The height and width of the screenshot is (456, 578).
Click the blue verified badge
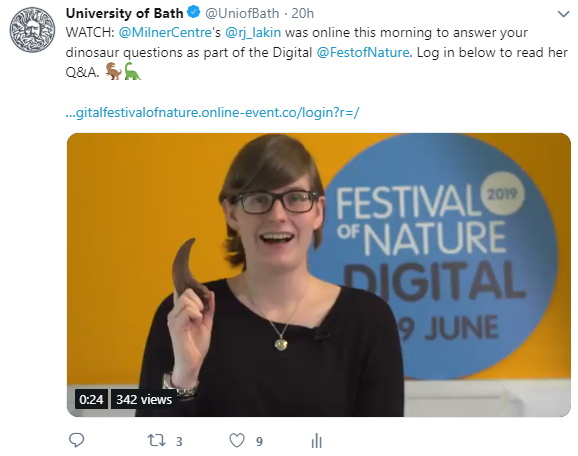pyautogui.click(x=194, y=13)
